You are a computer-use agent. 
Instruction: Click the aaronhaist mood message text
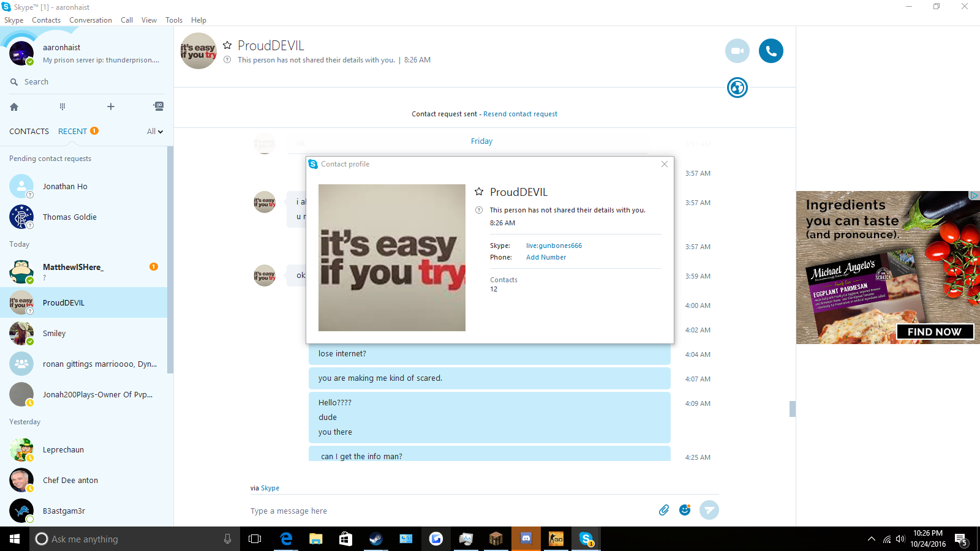[101, 60]
